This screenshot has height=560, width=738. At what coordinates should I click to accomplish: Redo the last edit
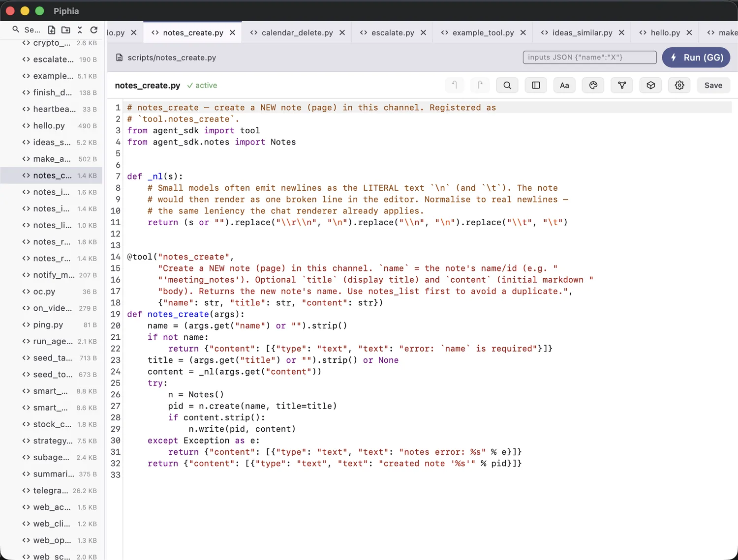point(480,85)
